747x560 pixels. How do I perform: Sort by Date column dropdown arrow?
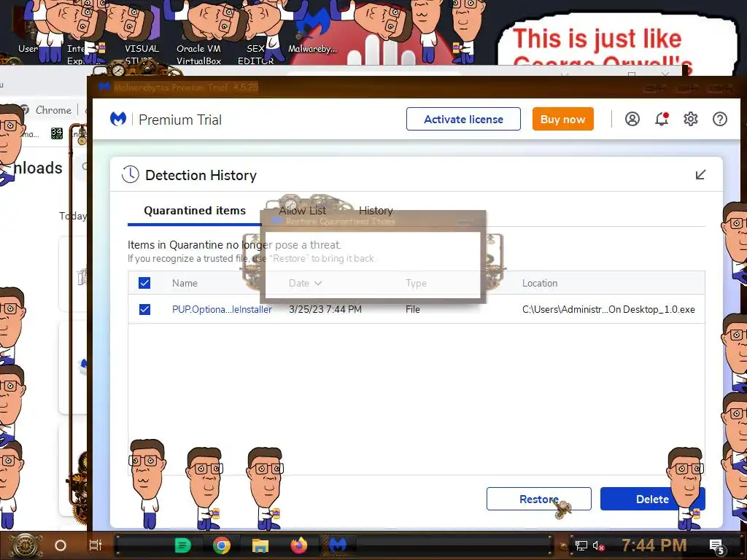[x=318, y=283]
